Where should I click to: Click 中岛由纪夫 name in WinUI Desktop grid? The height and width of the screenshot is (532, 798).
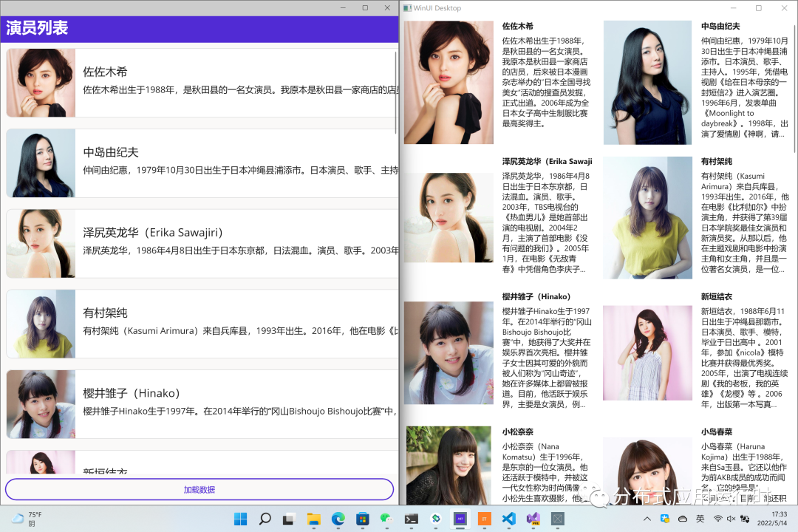720,26
